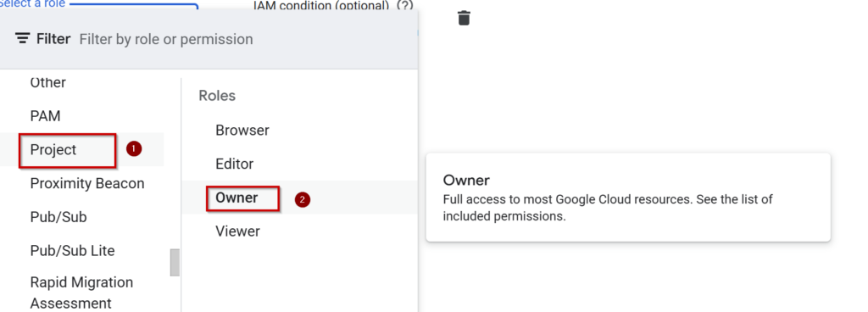
Task: Select Proximity Beacon category
Action: pyautogui.click(x=87, y=184)
